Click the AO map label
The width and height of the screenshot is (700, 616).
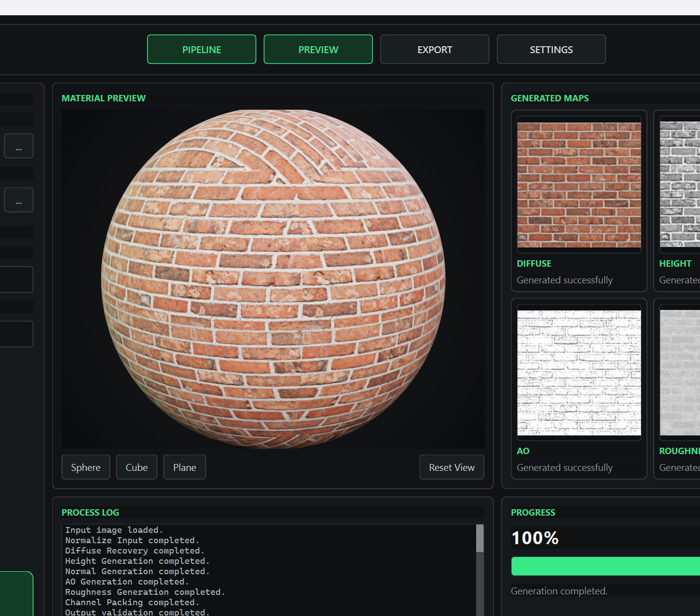523,451
